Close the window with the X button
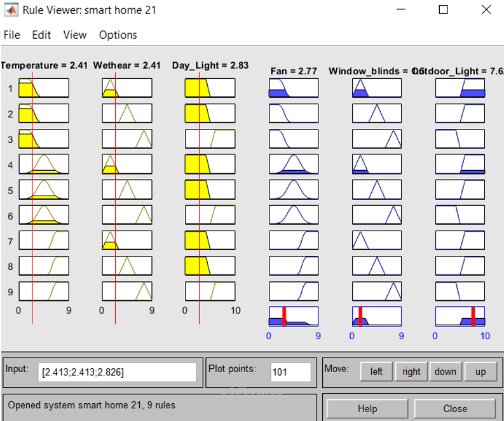This screenshot has width=504, height=421. tap(486, 10)
